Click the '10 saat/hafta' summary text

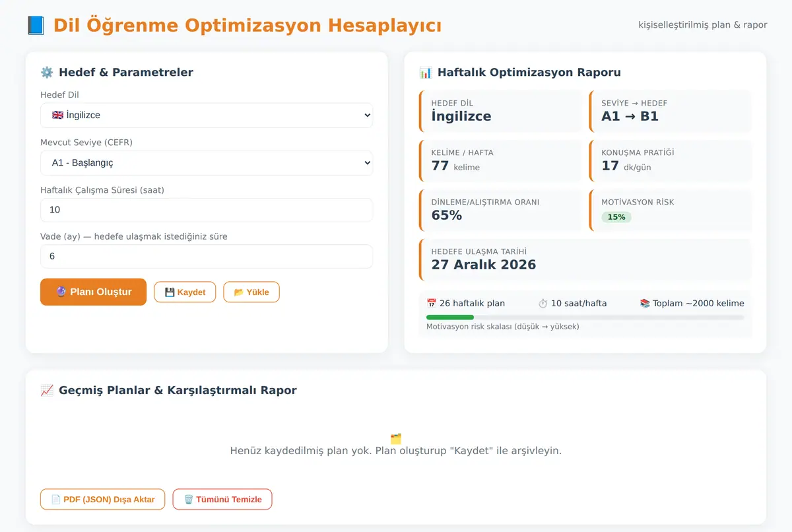(x=579, y=304)
